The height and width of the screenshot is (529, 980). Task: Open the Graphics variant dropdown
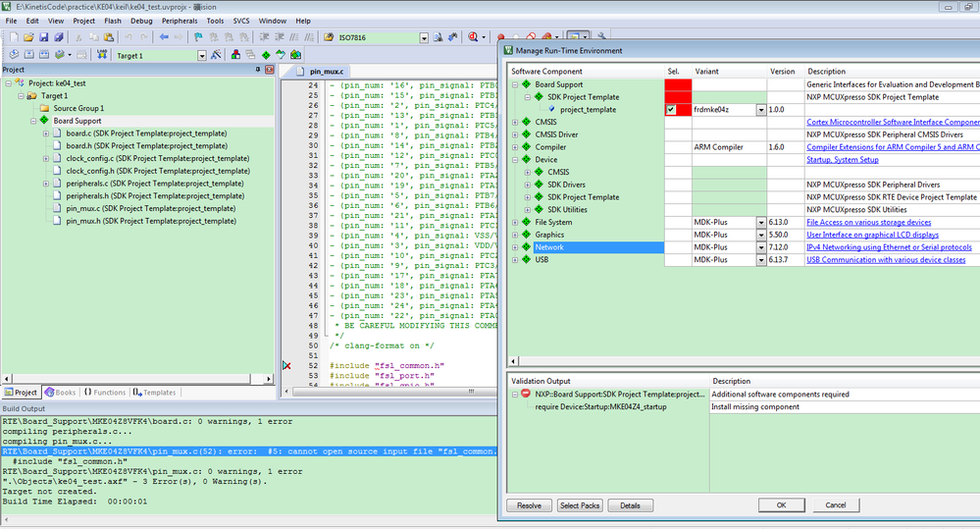coord(760,236)
